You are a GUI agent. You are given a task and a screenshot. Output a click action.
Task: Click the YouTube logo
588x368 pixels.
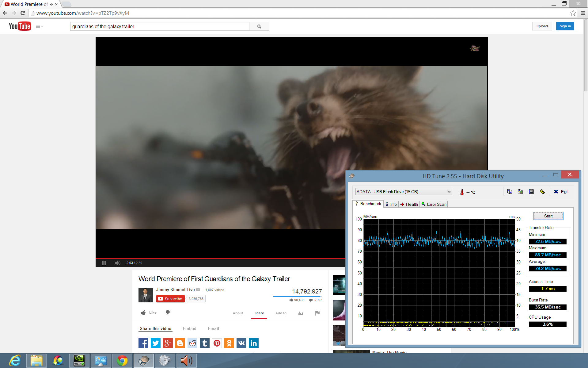point(20,26)
